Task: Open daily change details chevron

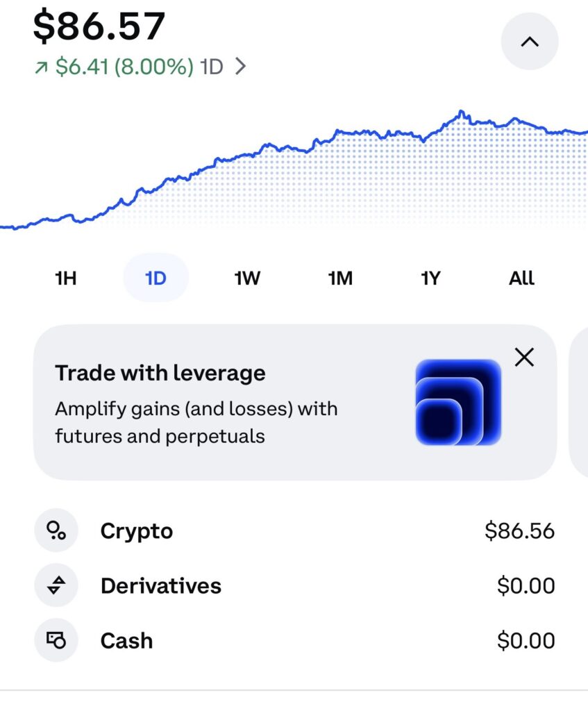Action: pyautogui.click(x=240, y=67)
